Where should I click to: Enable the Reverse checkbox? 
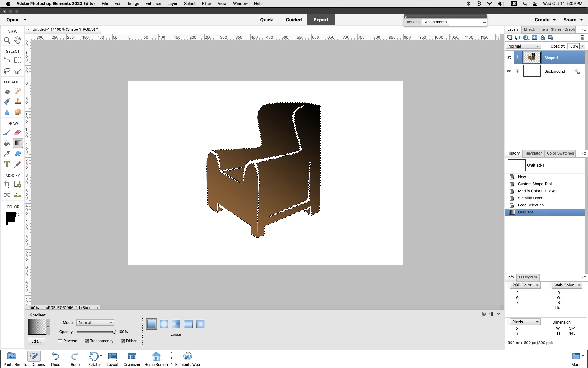point(60,341)
